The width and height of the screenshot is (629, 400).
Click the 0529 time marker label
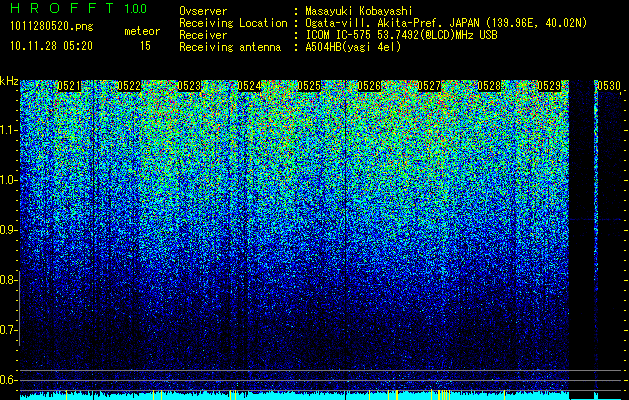(x=549, y=86)
